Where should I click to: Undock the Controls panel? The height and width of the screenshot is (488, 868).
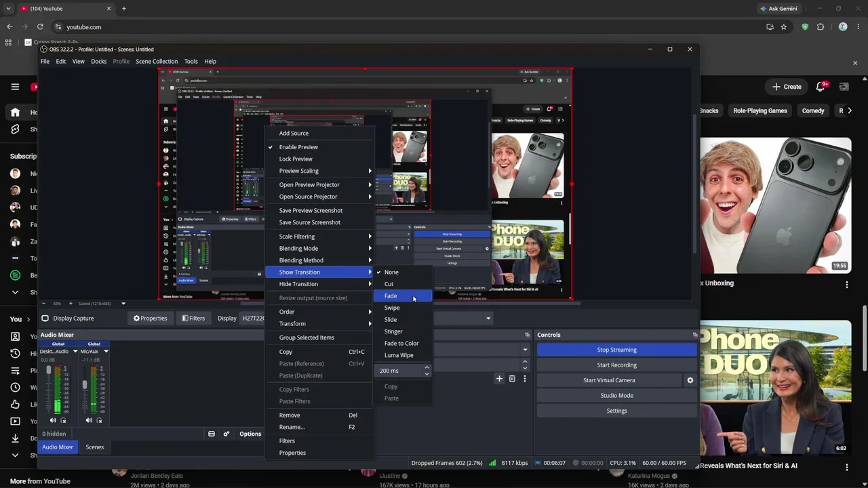[x=694, y=335]
